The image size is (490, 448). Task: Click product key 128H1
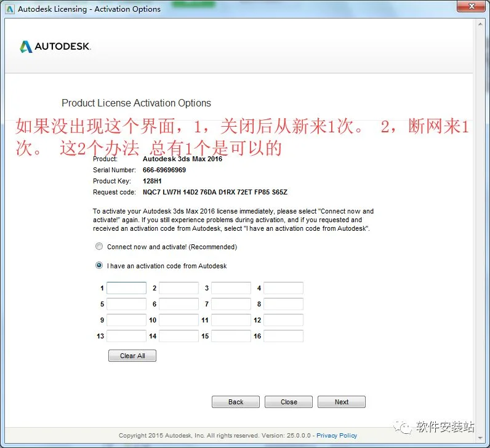[x=152, y=181]
